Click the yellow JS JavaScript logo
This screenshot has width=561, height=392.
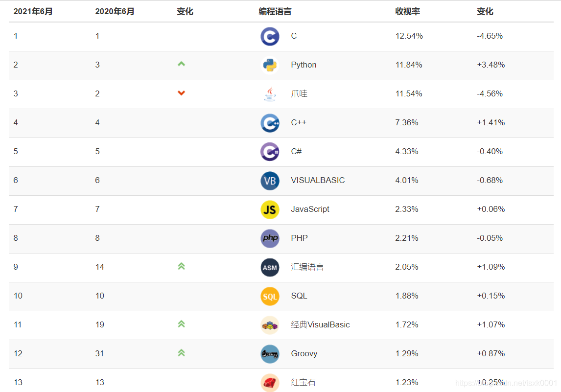click(270, 209)
